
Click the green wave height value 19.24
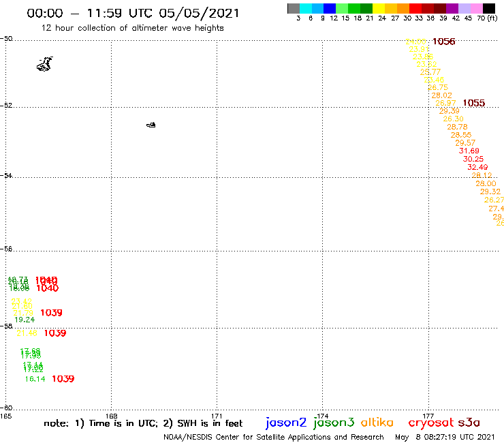click(25, 320)
